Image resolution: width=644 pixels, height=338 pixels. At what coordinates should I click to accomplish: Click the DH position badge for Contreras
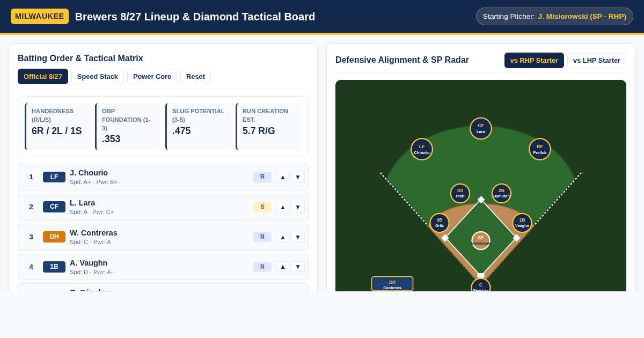[54, 237]
